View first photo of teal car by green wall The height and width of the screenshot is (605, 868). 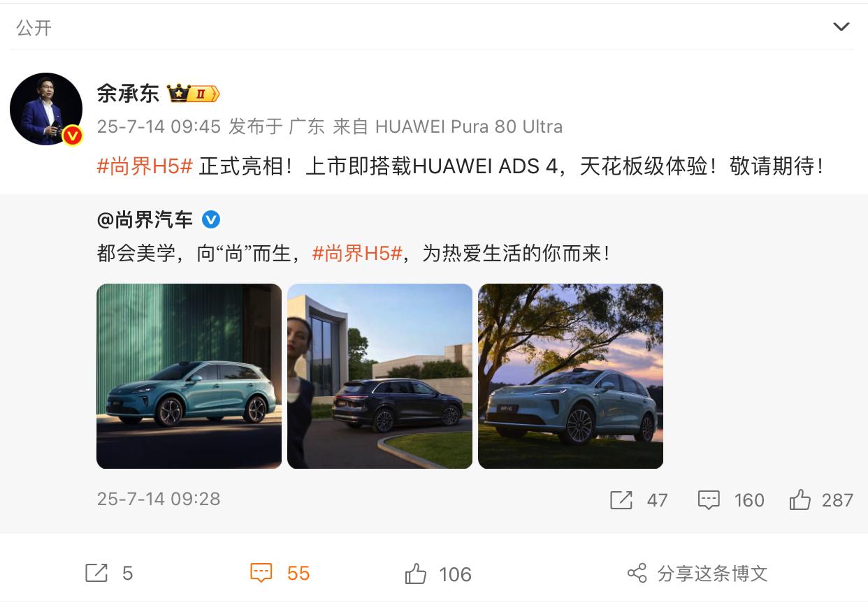click(x=189, y=376)
